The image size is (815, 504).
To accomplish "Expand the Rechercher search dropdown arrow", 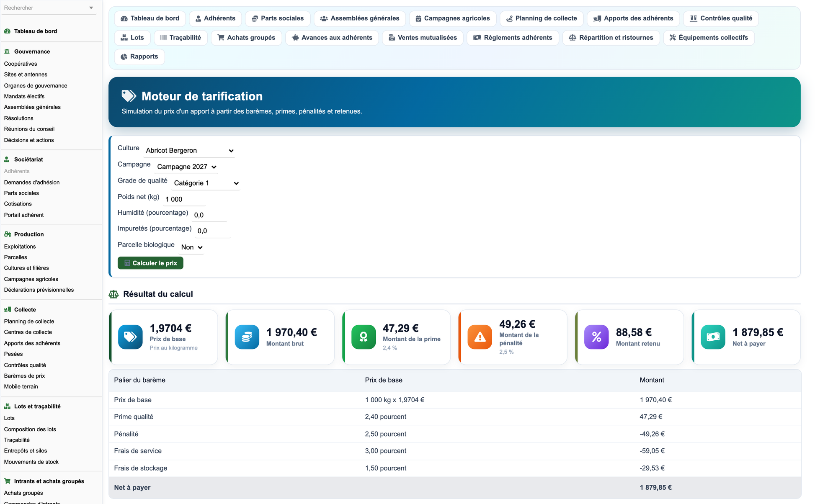I will 91,8.
